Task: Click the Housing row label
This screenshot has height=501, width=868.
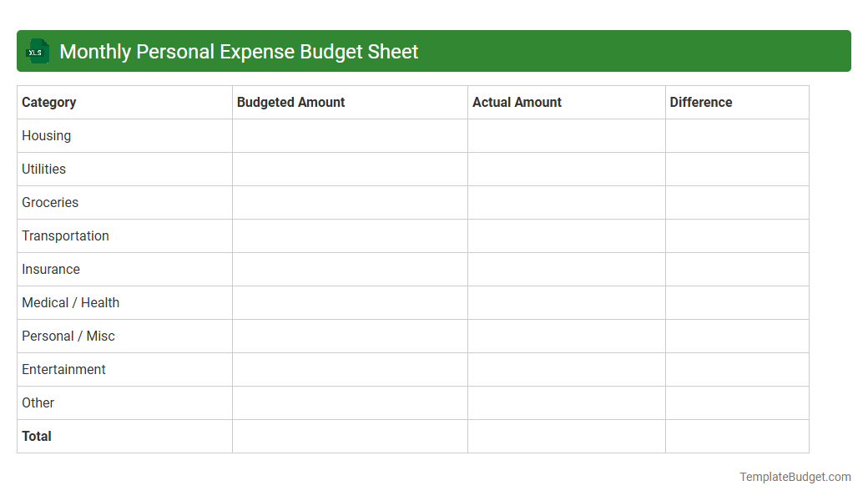Action: point(46,135)
